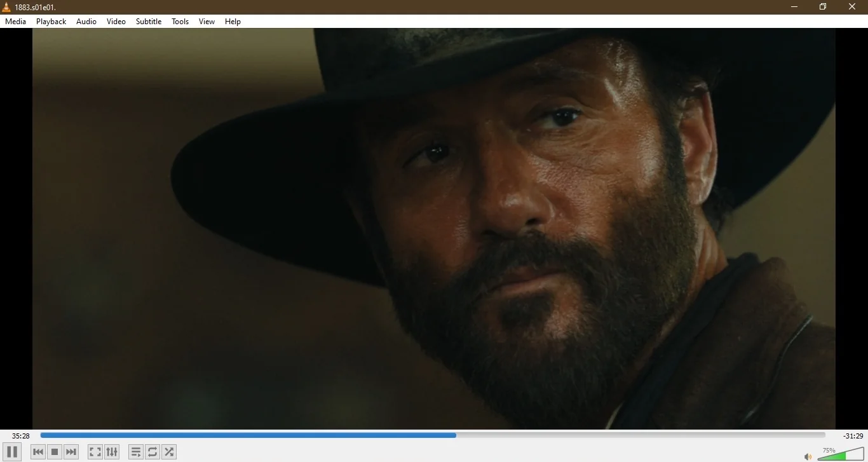Image resolution: width=868 pixels, height=462 pixels.
Task: Jump to previous media track
Action: [38, 452]
